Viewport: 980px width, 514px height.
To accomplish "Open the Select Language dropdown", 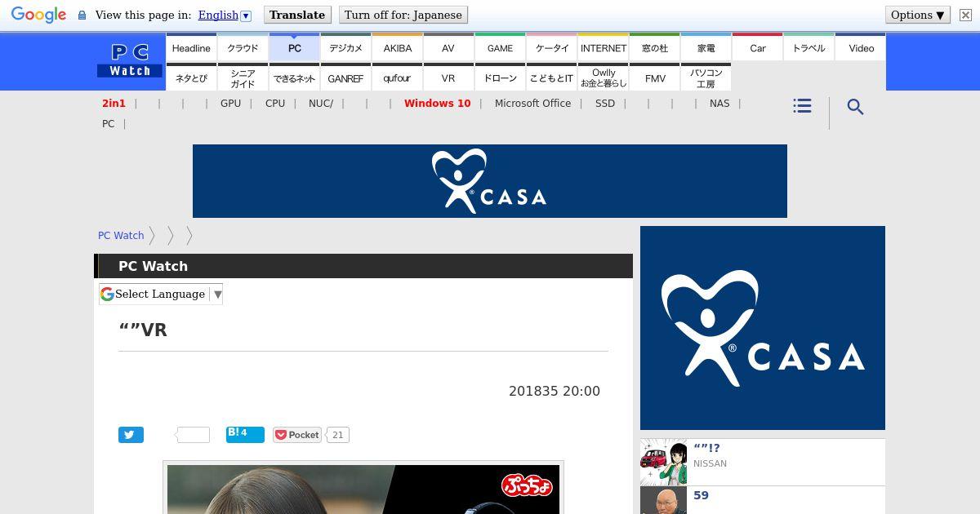I will coord(161,294).
